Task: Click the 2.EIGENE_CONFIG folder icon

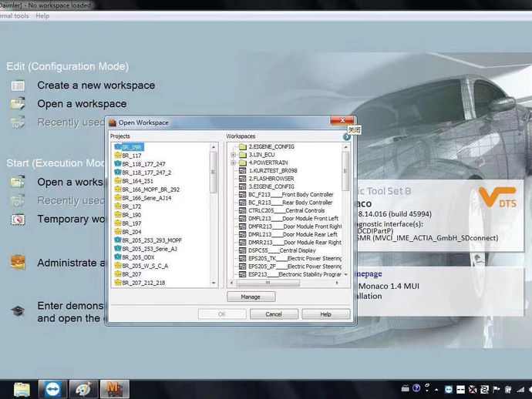Action: tap(242, 147)
